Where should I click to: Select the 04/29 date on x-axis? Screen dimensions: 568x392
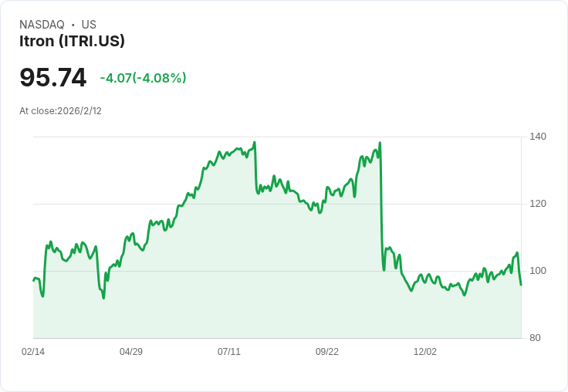coord(131,352)
